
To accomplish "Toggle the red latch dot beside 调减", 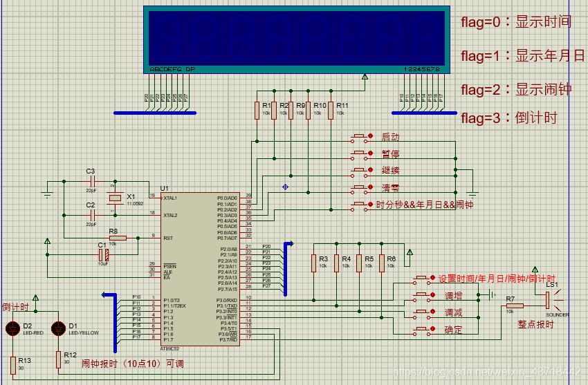I will tap(433, 312).
